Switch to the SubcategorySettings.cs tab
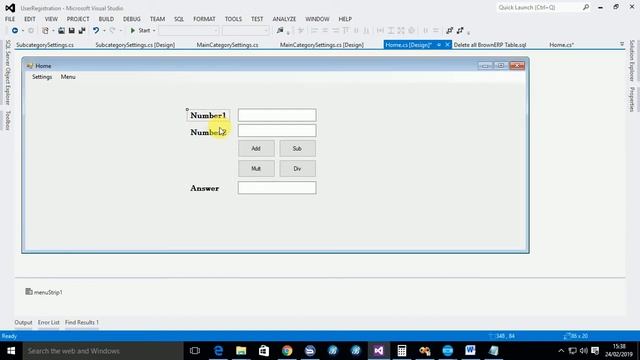This screenshot has height=360, width=640. click(x=45, y=45)
